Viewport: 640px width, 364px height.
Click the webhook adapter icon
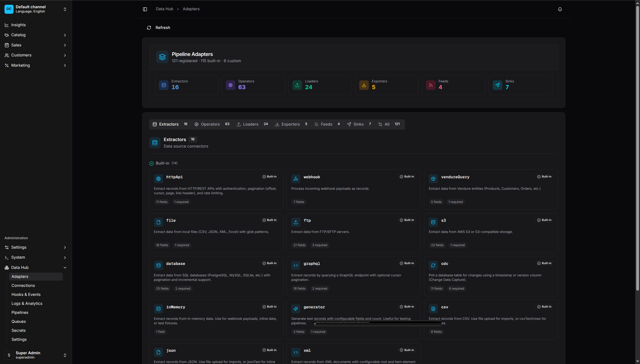coord(295,179)
